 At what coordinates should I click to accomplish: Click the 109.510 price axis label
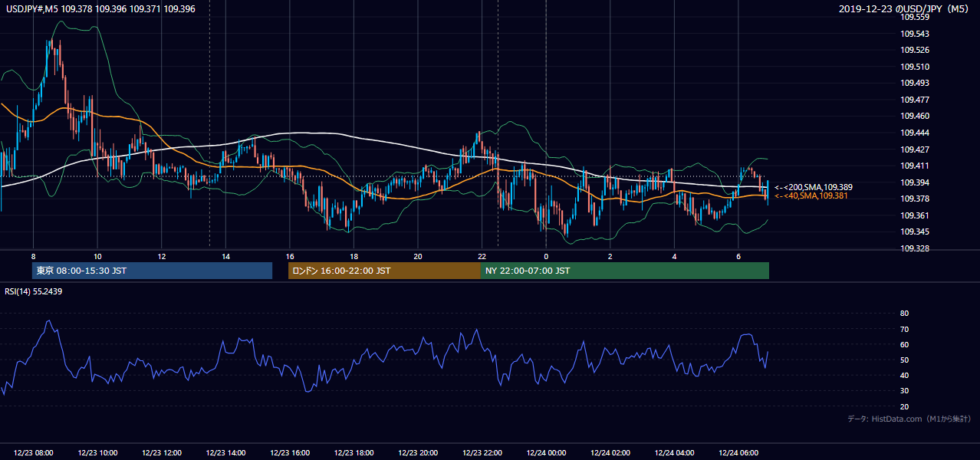coord(915,67)
